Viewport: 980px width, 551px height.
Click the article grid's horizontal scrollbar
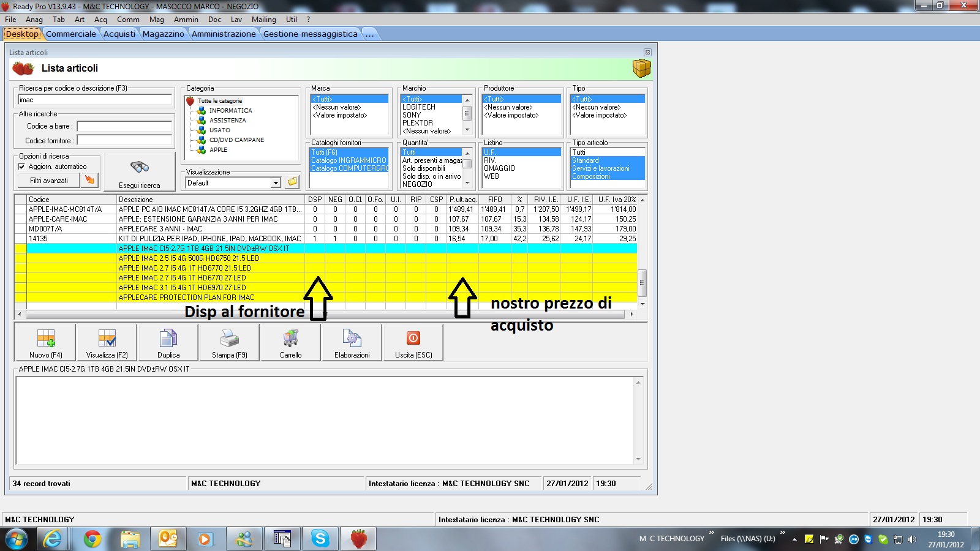pos(325,314)
